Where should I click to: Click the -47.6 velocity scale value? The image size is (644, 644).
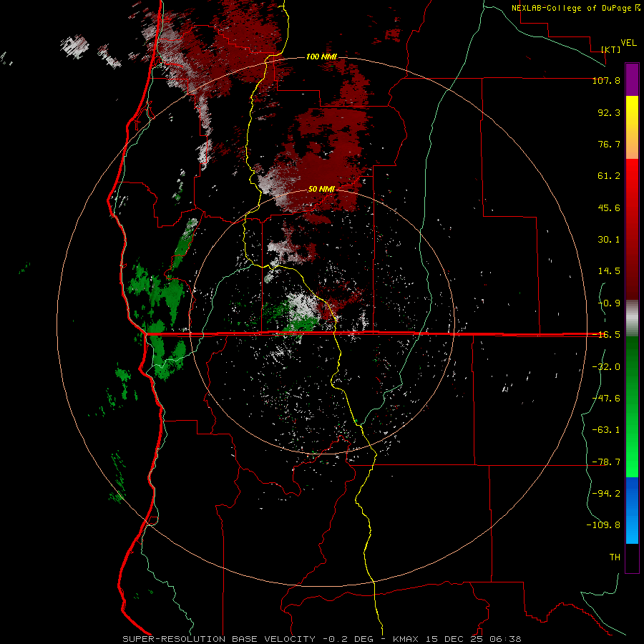(606, 399)
